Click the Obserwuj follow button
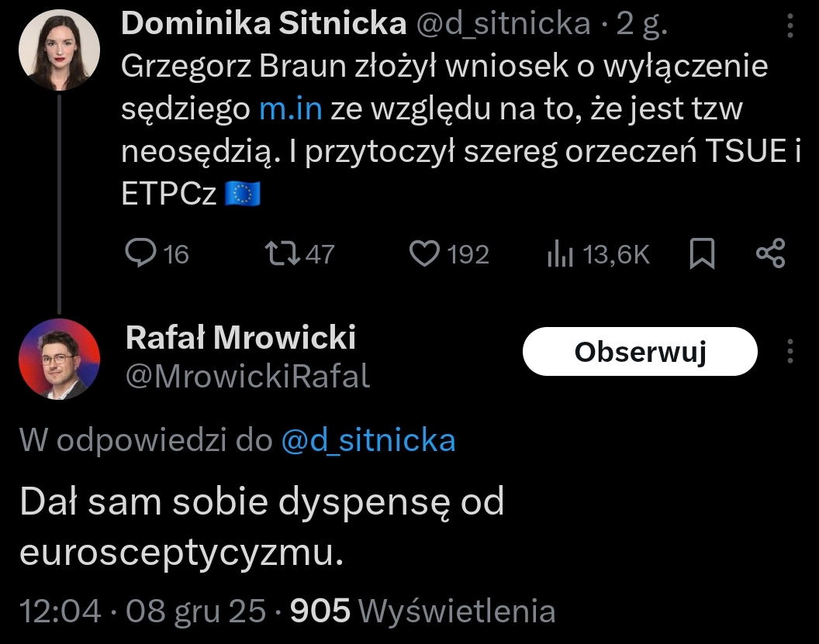Viewport: 819px width, 644px height. (x=640, y=352)
